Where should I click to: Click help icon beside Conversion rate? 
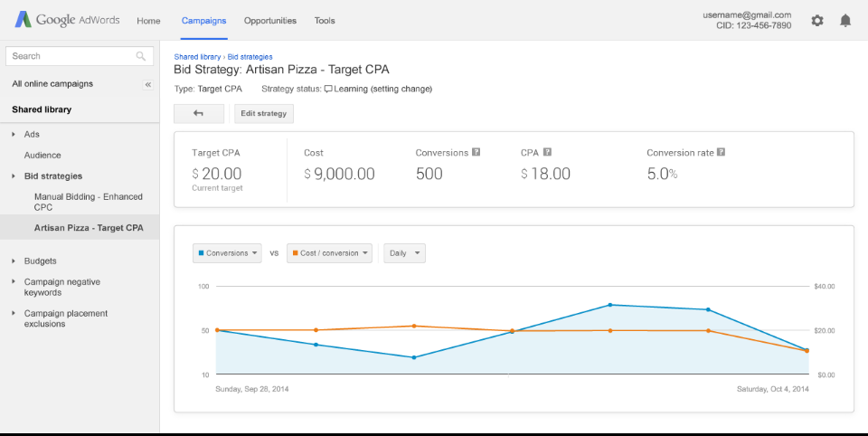(721, 153)
